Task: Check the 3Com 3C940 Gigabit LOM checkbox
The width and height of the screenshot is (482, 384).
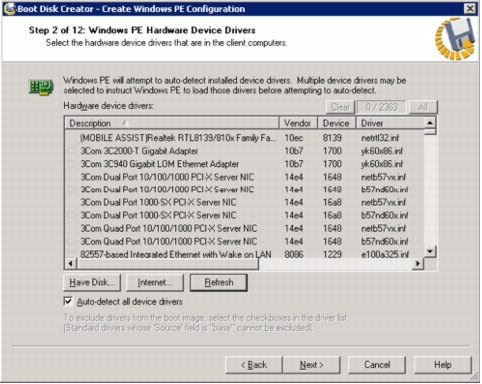Action: pos(71,164)
